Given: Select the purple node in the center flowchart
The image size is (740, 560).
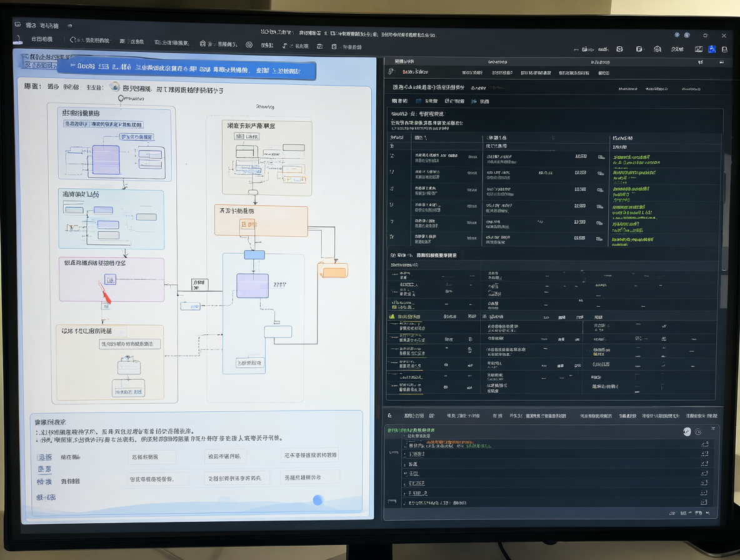Looking at the screenshot, I should pos(252,286).
